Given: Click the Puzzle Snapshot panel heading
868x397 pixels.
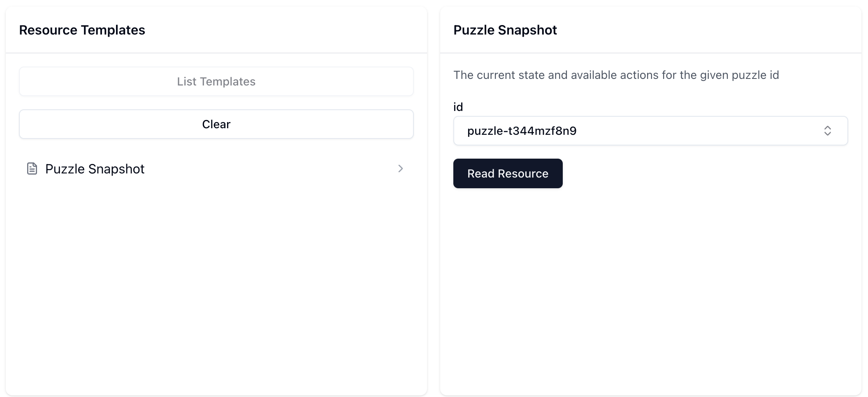Looking at the screenshot, I should coord(505,30).
